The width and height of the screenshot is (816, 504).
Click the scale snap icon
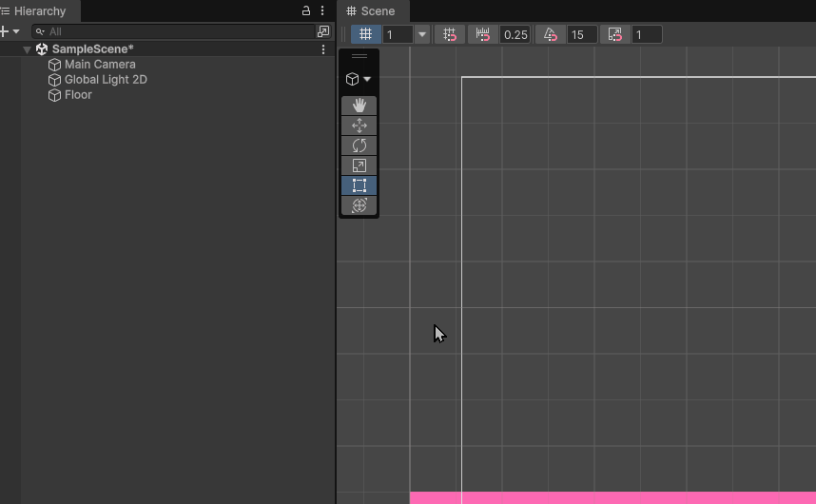tap(615, 35)
